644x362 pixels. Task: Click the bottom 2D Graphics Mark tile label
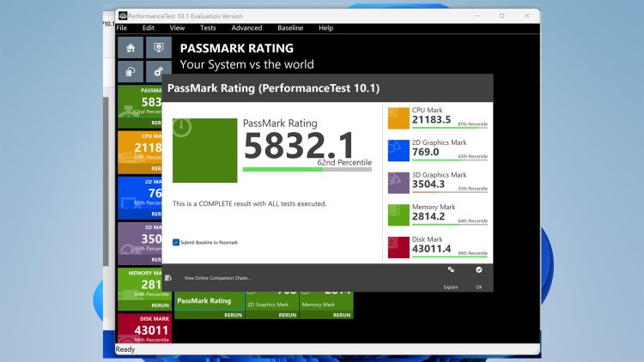coord(268,305)
